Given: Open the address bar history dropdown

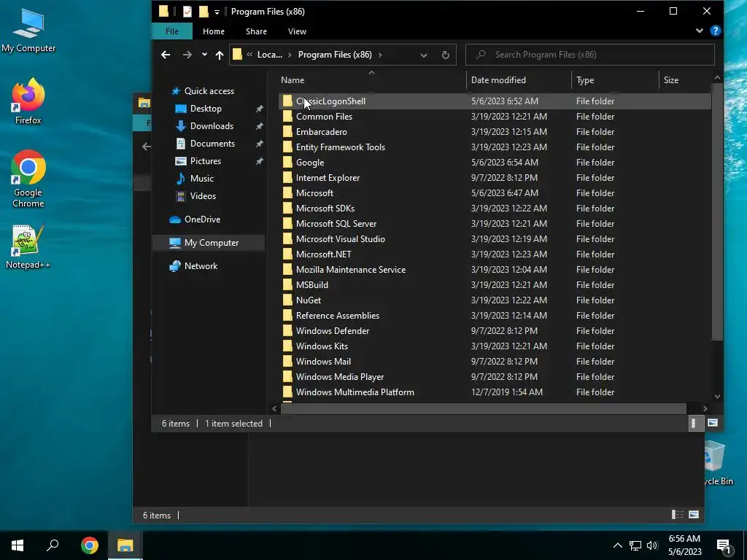Looking at the screenshot, I should [424, 55].
